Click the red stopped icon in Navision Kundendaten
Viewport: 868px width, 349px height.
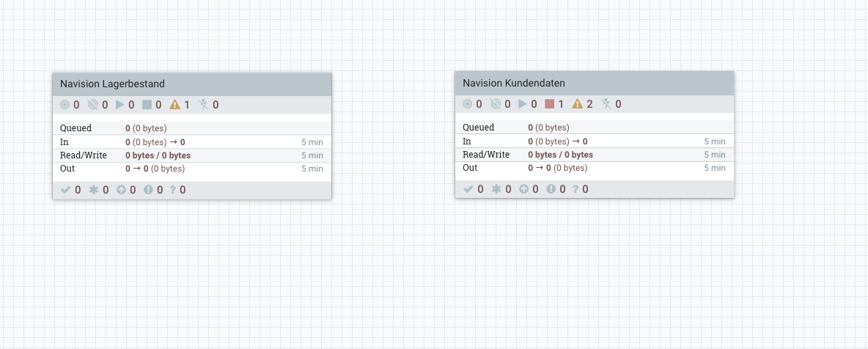coord(550,104)
